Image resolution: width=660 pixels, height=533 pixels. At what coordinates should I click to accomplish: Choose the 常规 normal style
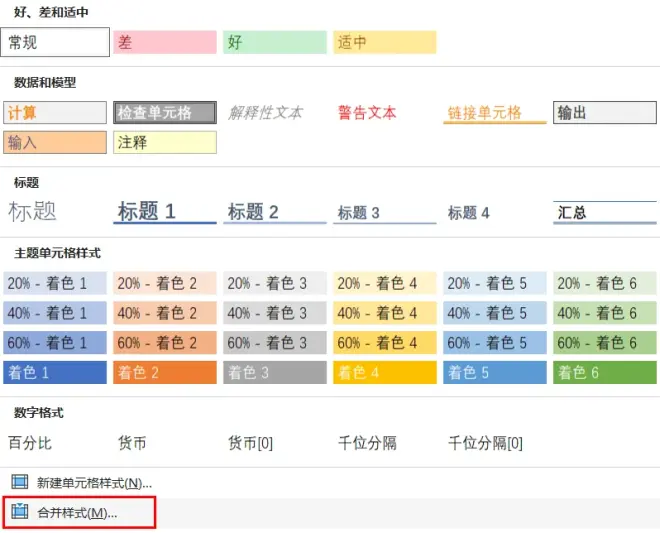click(55, 42)
